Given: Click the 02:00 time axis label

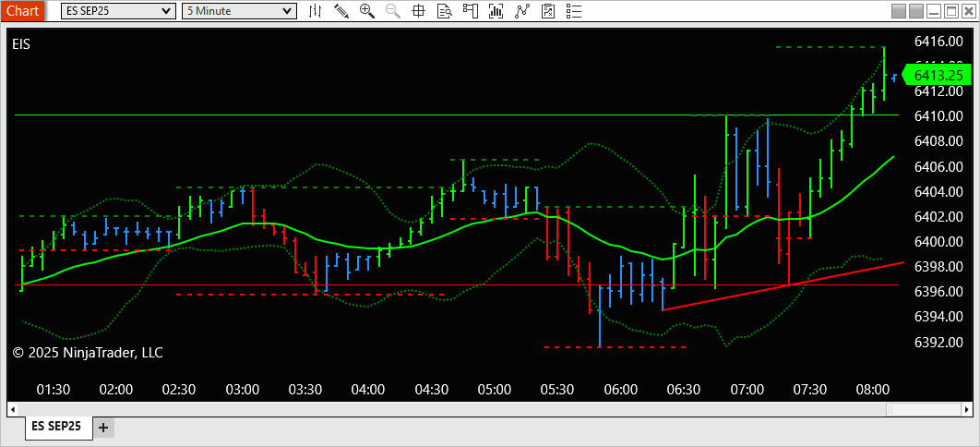Looking at the screenshot, I should 116,390.
